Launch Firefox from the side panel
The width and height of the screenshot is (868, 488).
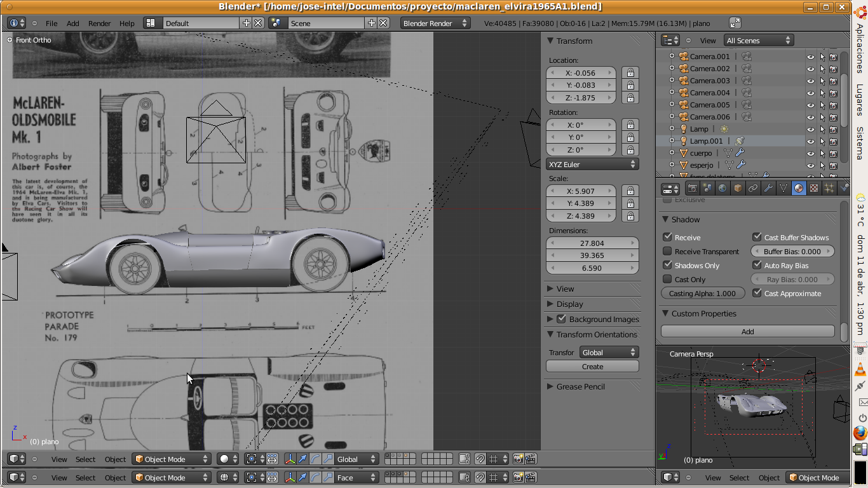coord(860,433)
